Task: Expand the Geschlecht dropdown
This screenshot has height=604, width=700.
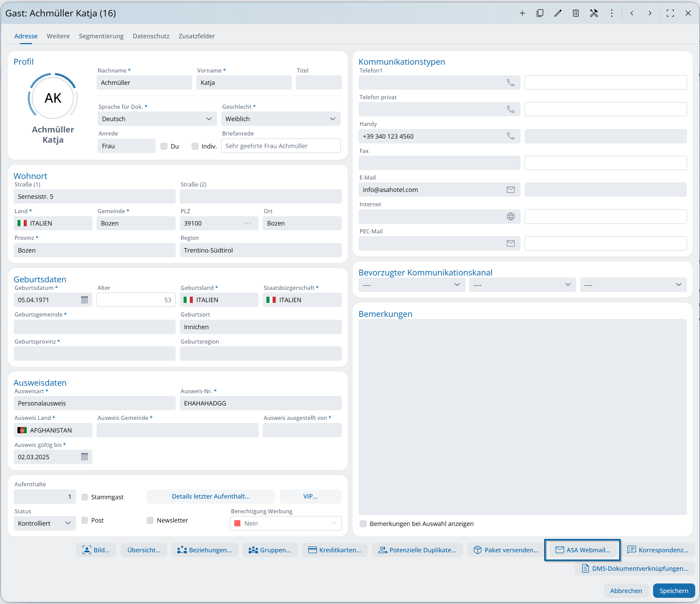Action: point(280,119)
